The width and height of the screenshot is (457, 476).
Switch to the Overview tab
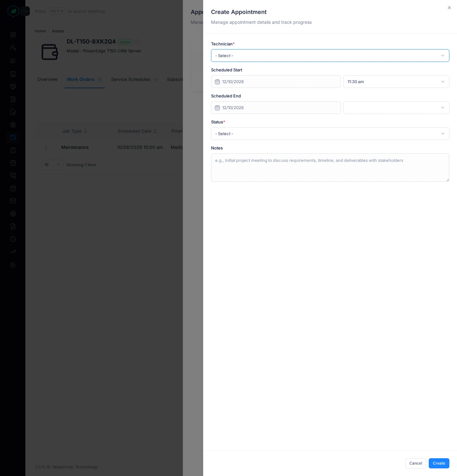click(x=48, y=79)
